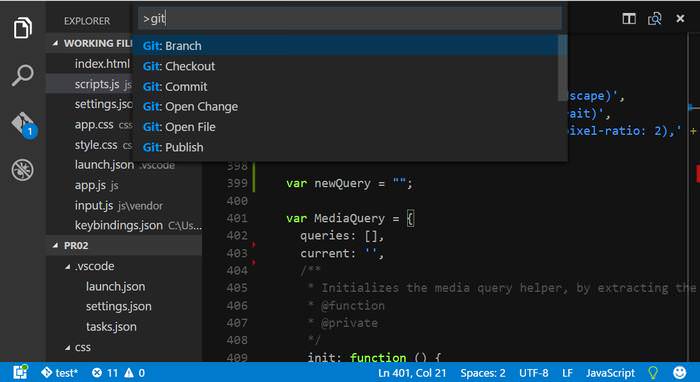Image resolution: width=700 pixels, height=382 pixels.
Task: Click the @function comment on line 406
Action: coord(353,306)
